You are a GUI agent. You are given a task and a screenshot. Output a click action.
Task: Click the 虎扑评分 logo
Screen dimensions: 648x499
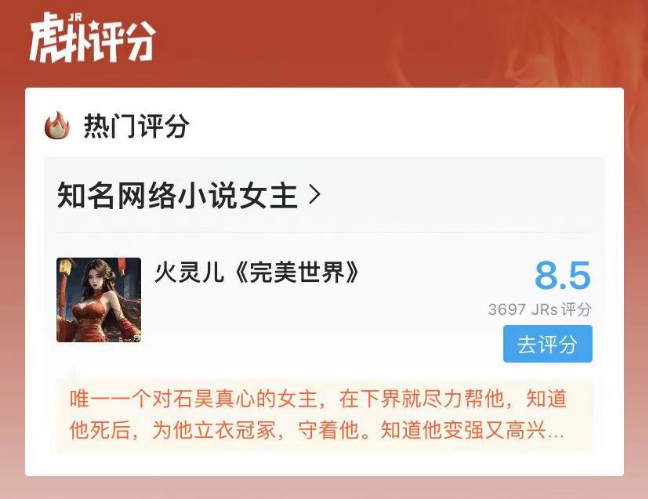(93, 37)
